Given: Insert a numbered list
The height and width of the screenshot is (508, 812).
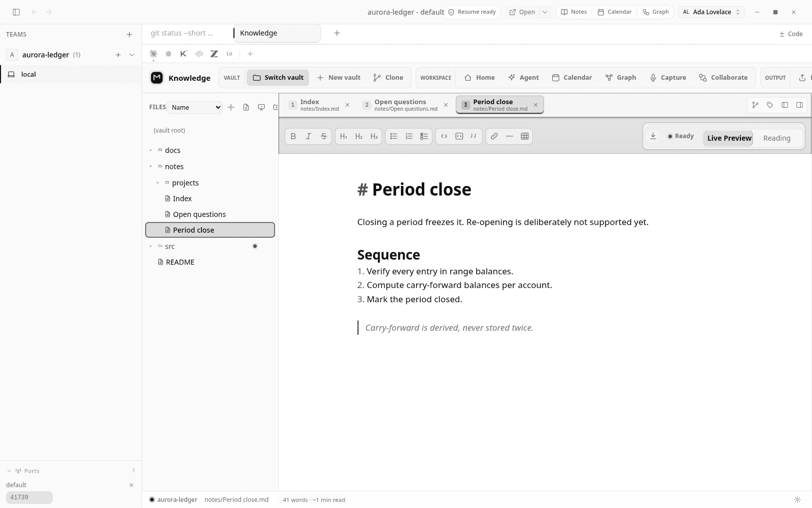Looking at the screenshot, I should [409, 136].
